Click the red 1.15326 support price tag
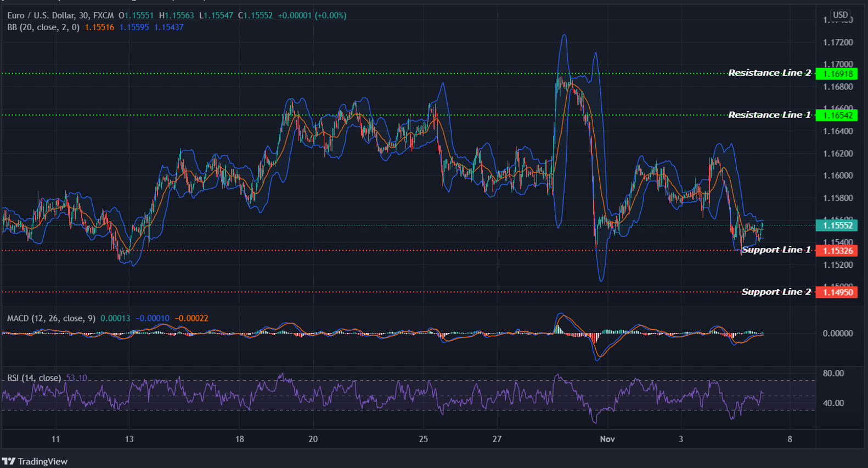The image size is (868, 468). 837,251
